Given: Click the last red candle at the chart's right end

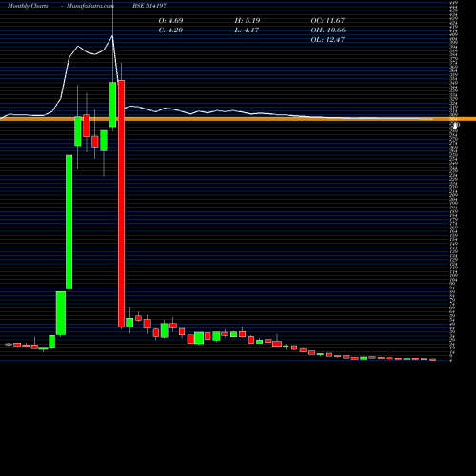Looking at the screenshot, I should tap(433, 360).
